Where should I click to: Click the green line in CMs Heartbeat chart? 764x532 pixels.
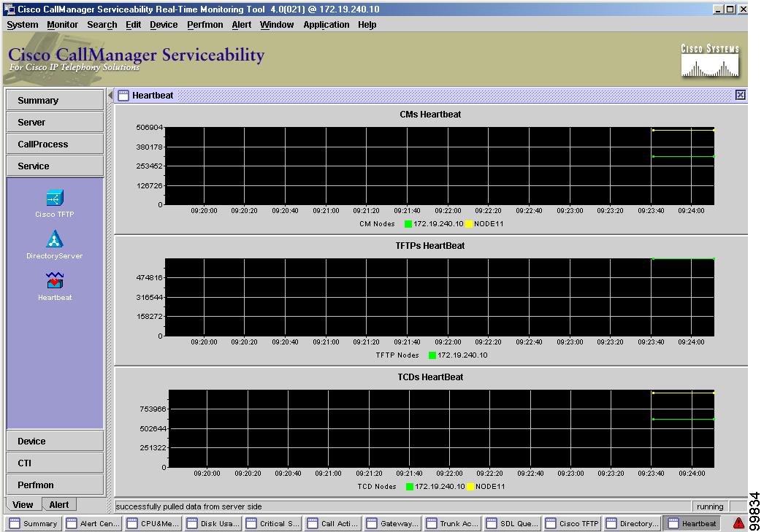tap(683, 157)
